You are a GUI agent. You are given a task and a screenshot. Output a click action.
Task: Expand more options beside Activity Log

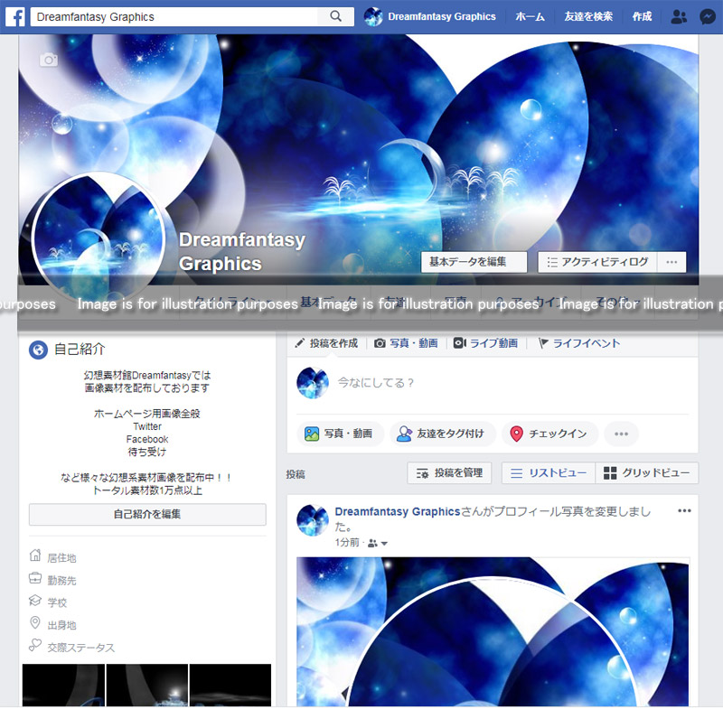(671, 262)
